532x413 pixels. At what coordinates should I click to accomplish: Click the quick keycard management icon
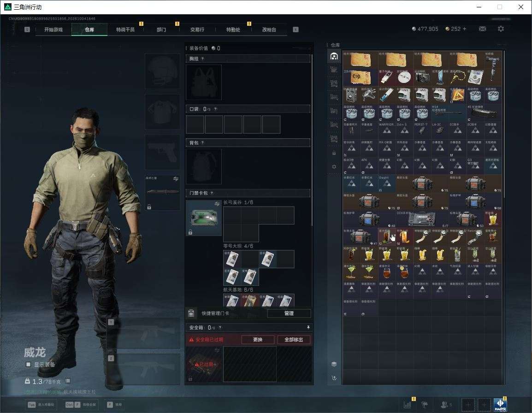[191, 313]
